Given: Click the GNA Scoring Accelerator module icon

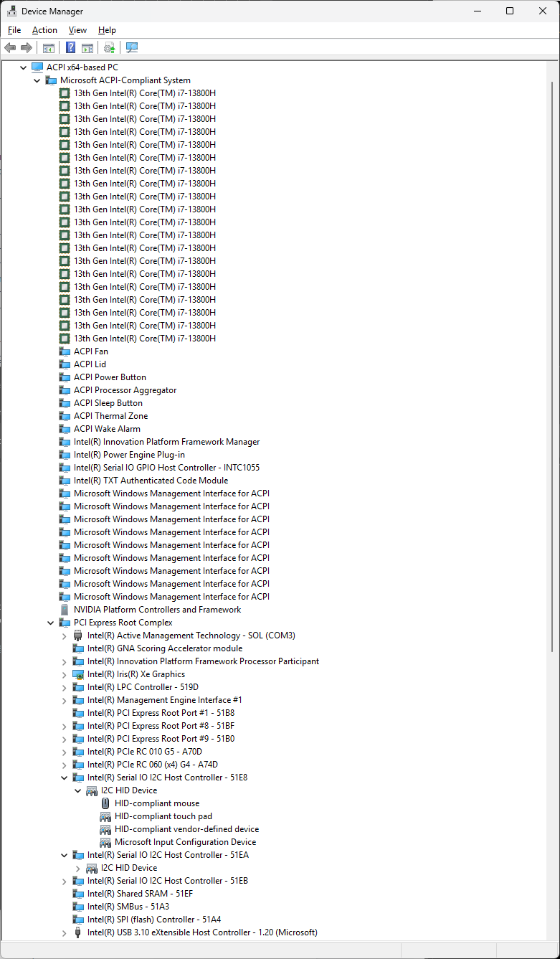Looking at the screenshot, I should pos(79,648).
